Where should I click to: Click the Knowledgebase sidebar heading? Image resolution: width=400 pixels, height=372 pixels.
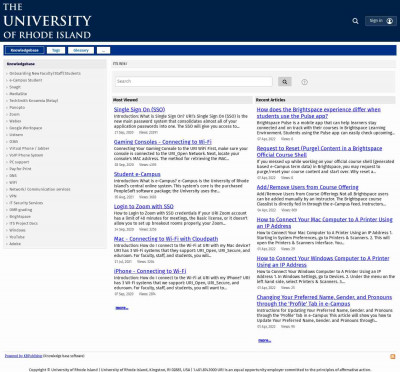coord(21,64)
